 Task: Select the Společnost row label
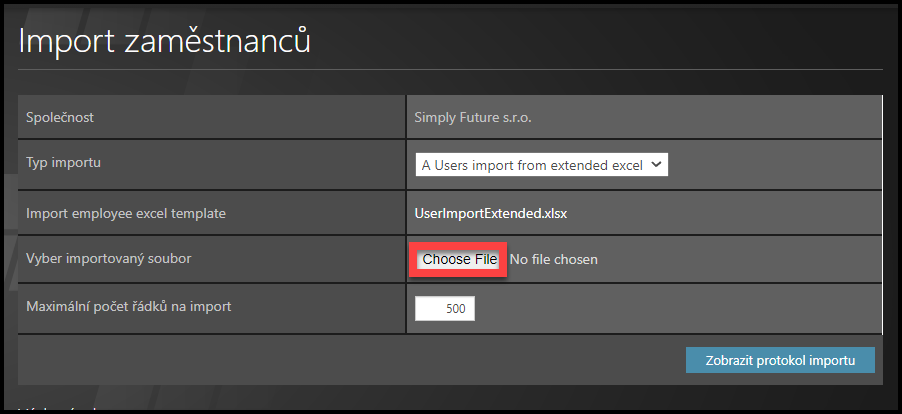(x=60, y=118)
